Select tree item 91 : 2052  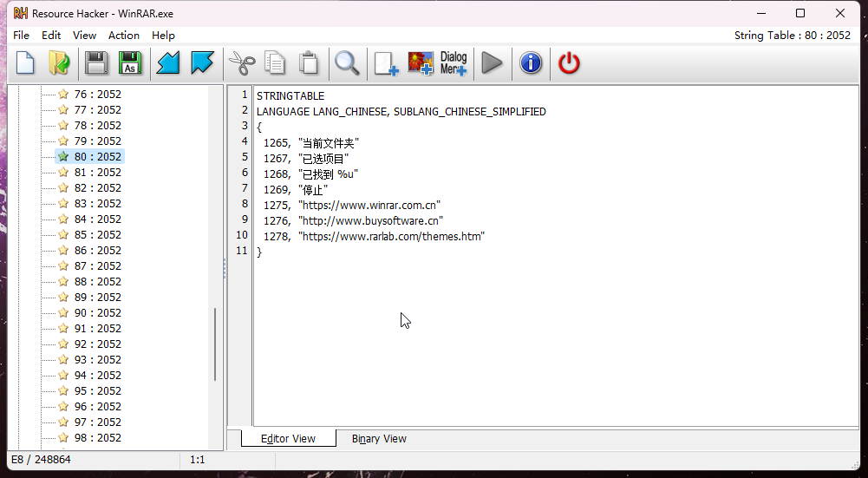point(98,329)
